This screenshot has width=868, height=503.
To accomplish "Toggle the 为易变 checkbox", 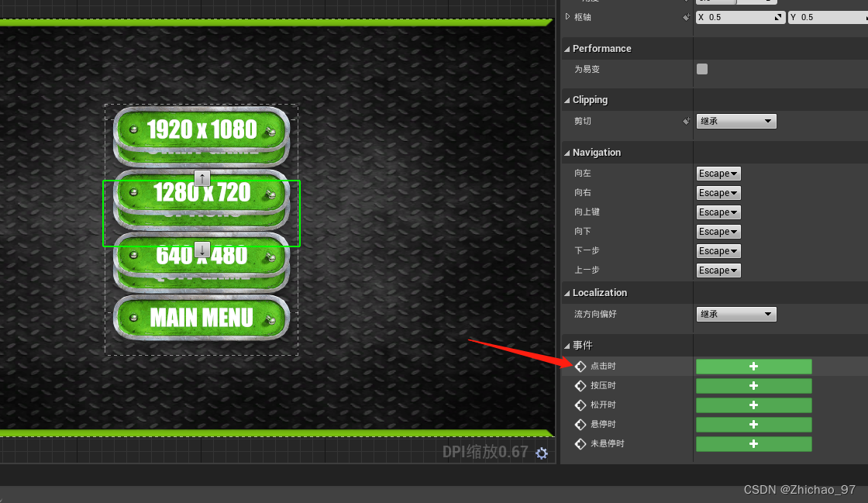I will pos(702,69).
